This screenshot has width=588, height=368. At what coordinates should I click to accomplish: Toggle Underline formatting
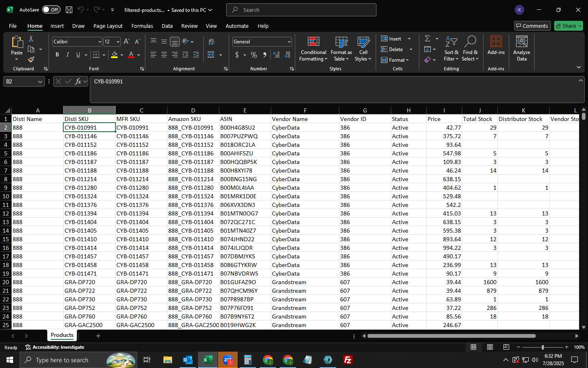[x=78, y=55]
